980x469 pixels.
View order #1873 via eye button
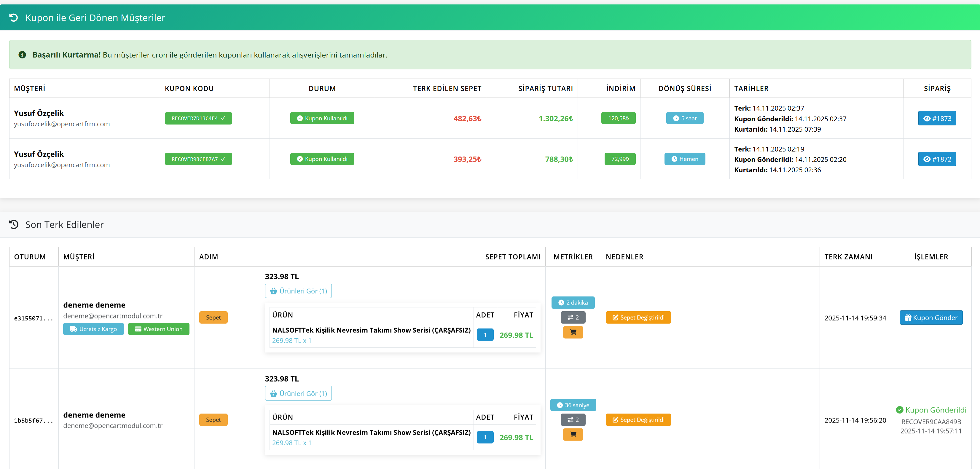[x=937, y=118]
